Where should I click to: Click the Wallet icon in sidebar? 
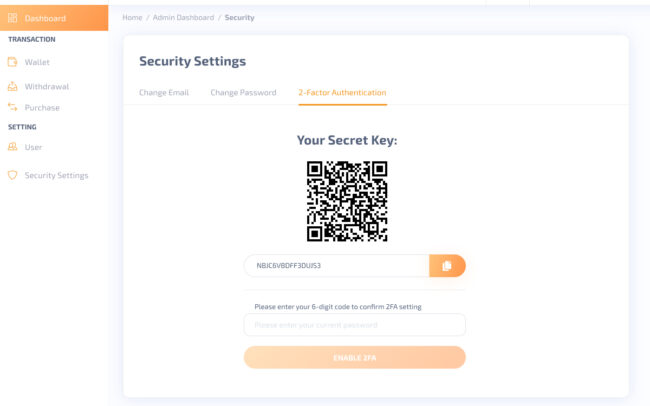pyautogui.click(x=12, y=62)
